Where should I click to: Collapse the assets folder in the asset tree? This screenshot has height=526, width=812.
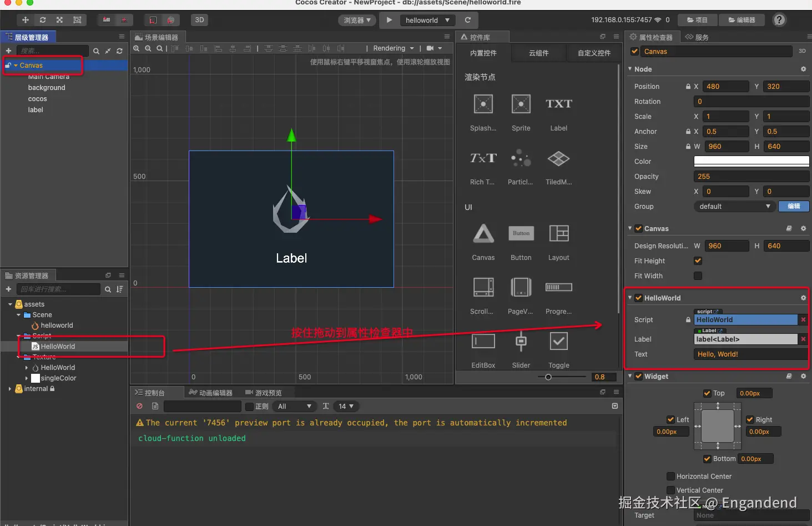11,304
